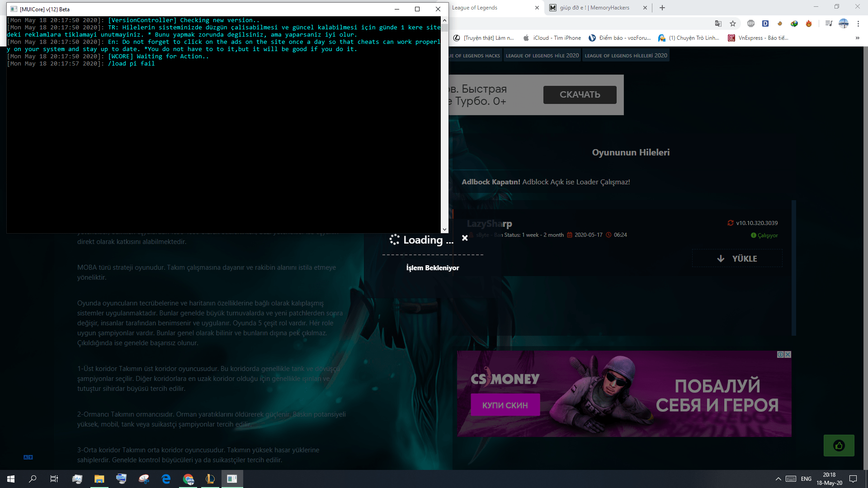Click the green thumbs-up like button

839,446
